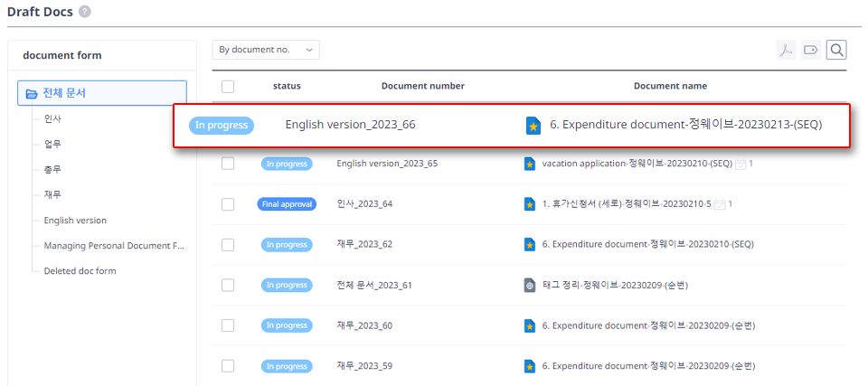Click the Document name column header
This screenshot has height=386, width=868.
coord(670,87)
